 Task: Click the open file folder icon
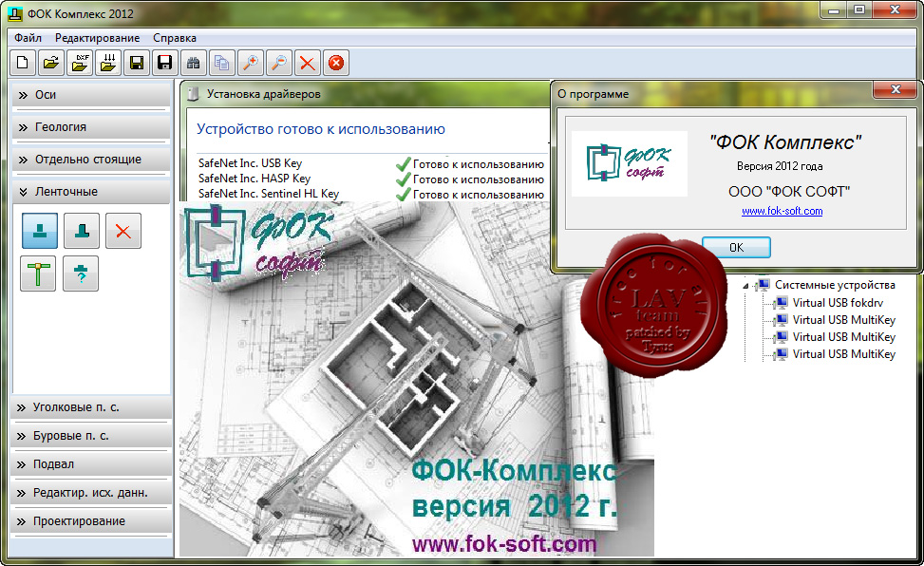[x=51, y=63]
